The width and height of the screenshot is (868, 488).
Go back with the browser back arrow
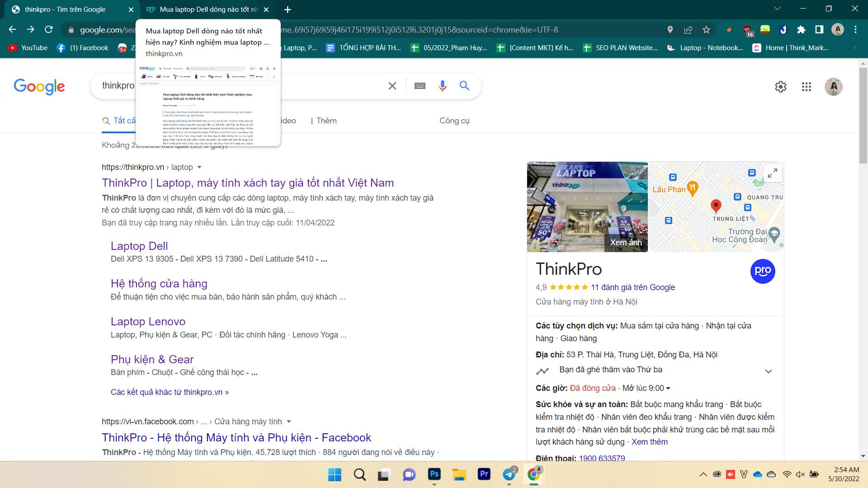(x=12, y=30)
